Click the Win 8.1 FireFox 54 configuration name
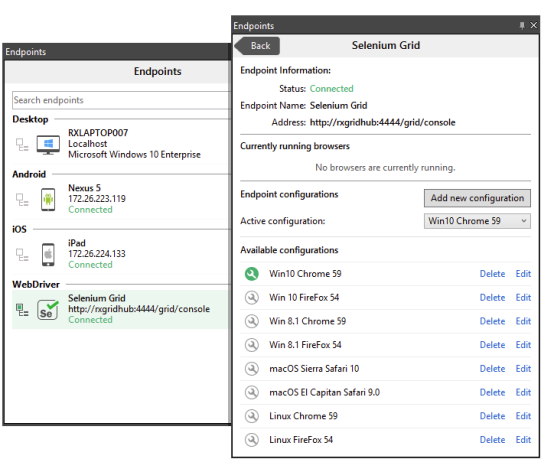 coord(305,345)
